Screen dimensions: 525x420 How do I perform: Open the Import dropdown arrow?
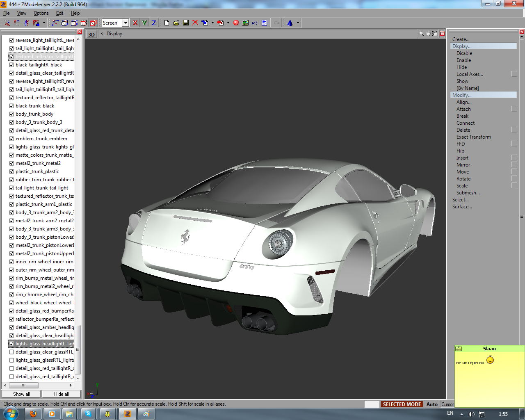pyautogui.click(x=212, y=23)
